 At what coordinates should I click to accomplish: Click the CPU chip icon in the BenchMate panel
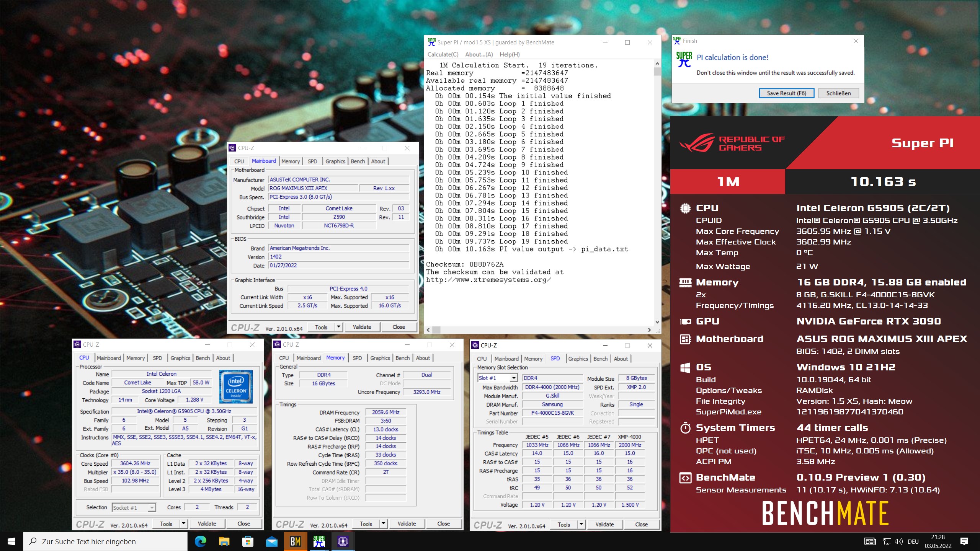pos(685,208)
